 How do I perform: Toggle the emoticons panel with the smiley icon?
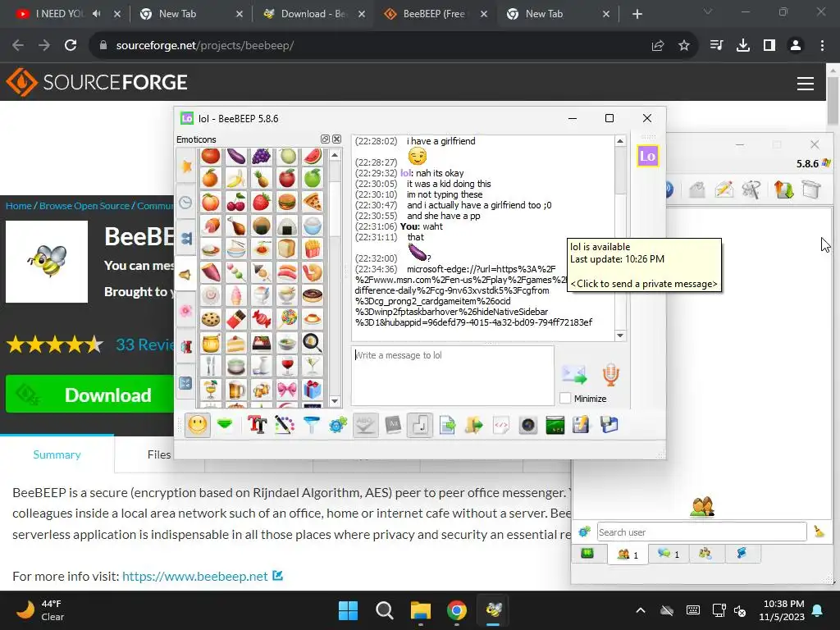click(197, 426)
